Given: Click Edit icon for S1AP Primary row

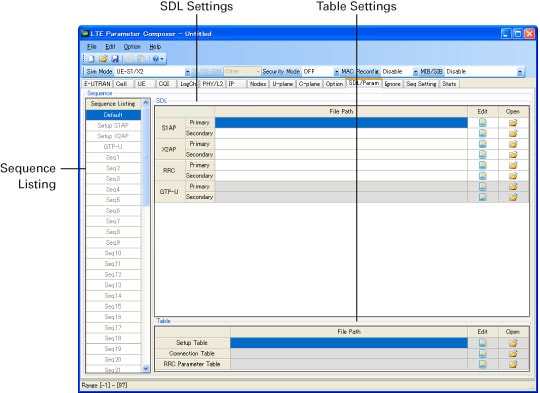Looking at the screenshot, I should [483, 122].
